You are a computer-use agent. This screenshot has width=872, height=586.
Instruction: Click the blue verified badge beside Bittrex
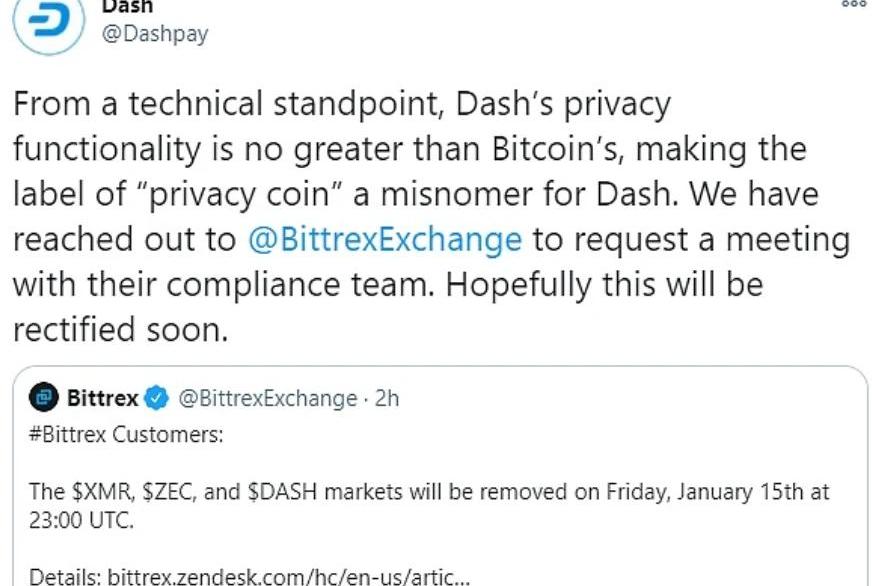[157, 399]
